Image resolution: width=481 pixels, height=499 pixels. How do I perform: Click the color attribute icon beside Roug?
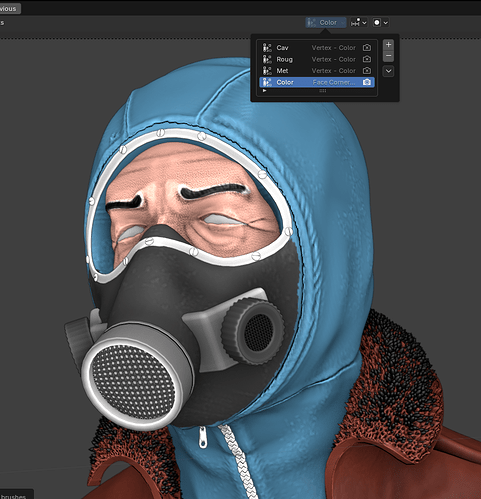[x=267, y=59]
